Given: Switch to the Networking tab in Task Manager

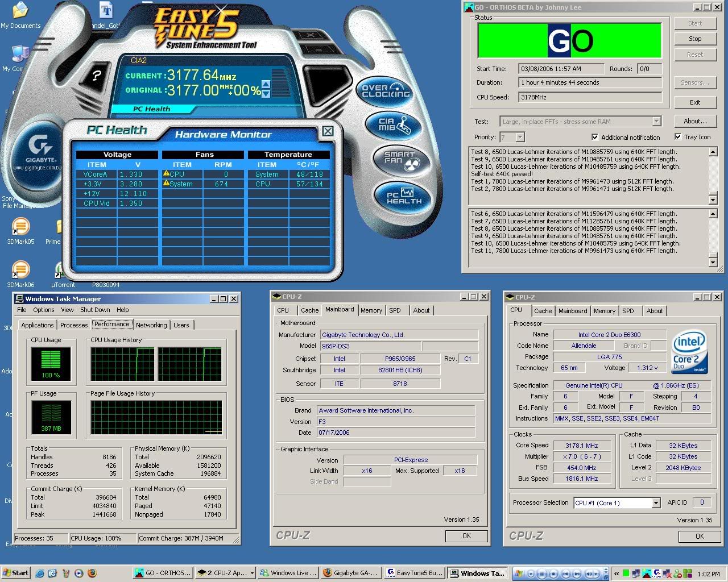Looking at the screenshot, I should [151, 325].
